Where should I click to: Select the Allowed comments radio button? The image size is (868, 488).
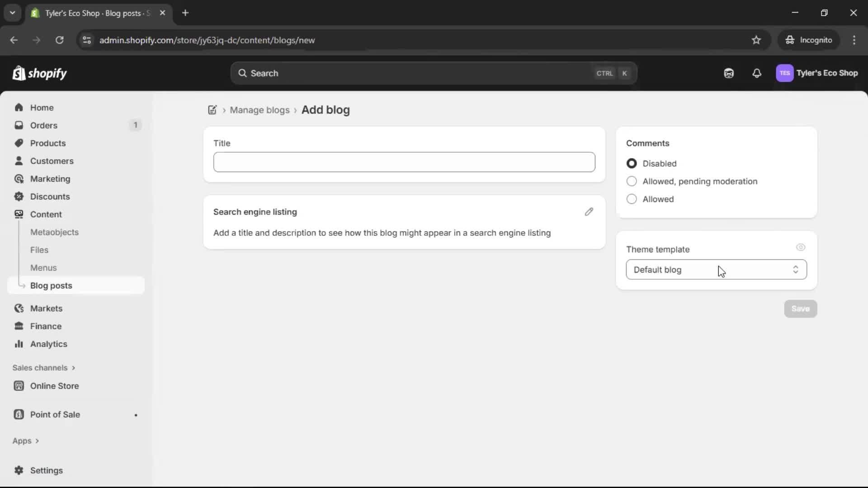tap(632, 199)
